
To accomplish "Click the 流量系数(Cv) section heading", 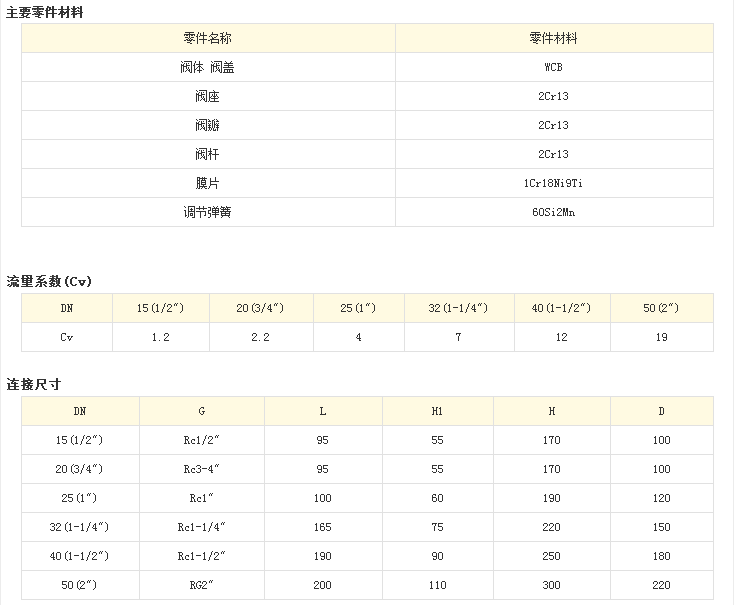I will tap(49, 281).
